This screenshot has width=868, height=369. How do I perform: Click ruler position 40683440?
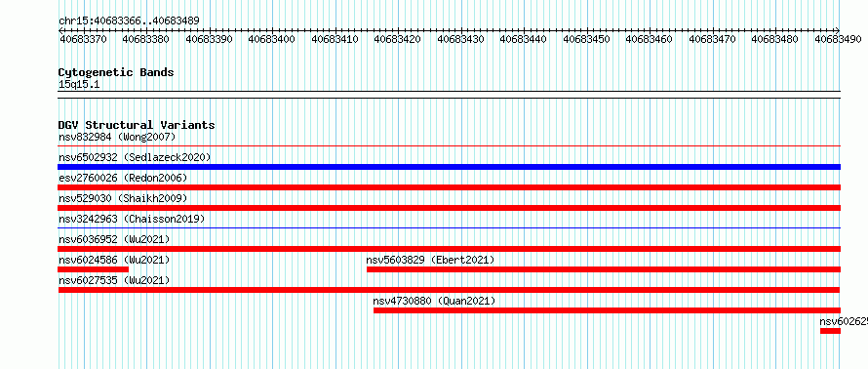523,39
